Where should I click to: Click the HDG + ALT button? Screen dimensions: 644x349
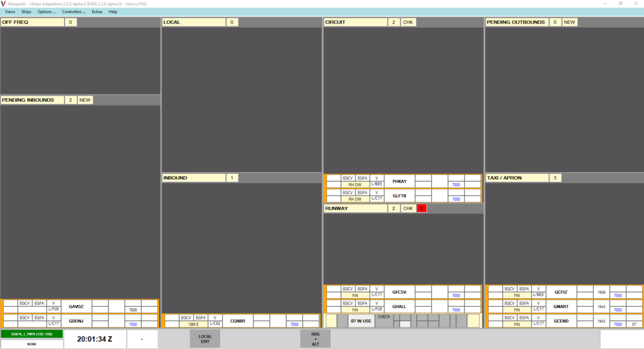pos(315,338)
